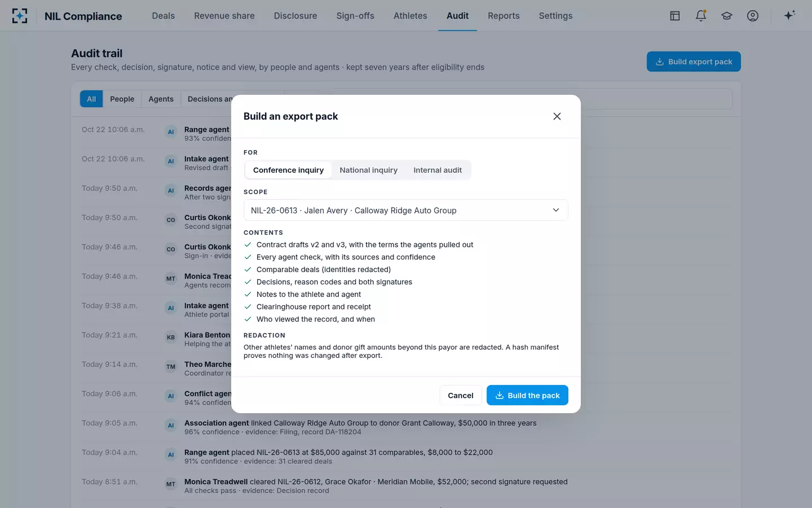Open the graduation cap learning icon
The height and width of the screenshot is (508, 812).
coord(727,16)
